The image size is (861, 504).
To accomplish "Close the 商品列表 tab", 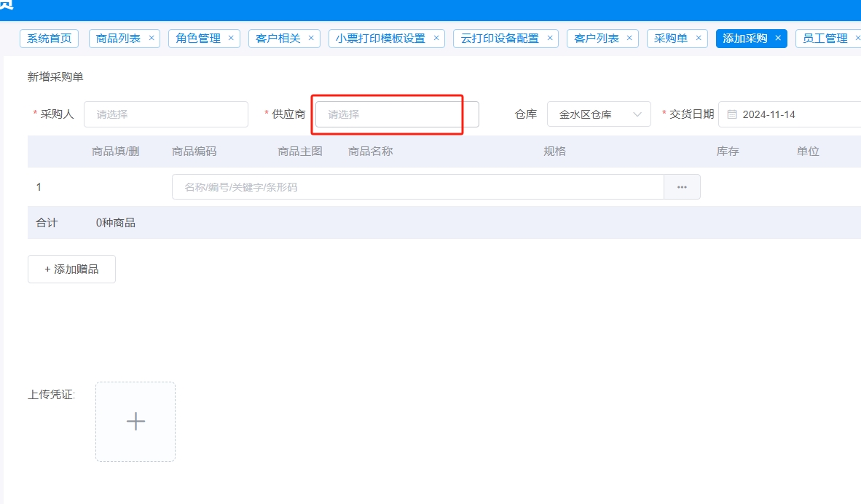I will (150, 38).
